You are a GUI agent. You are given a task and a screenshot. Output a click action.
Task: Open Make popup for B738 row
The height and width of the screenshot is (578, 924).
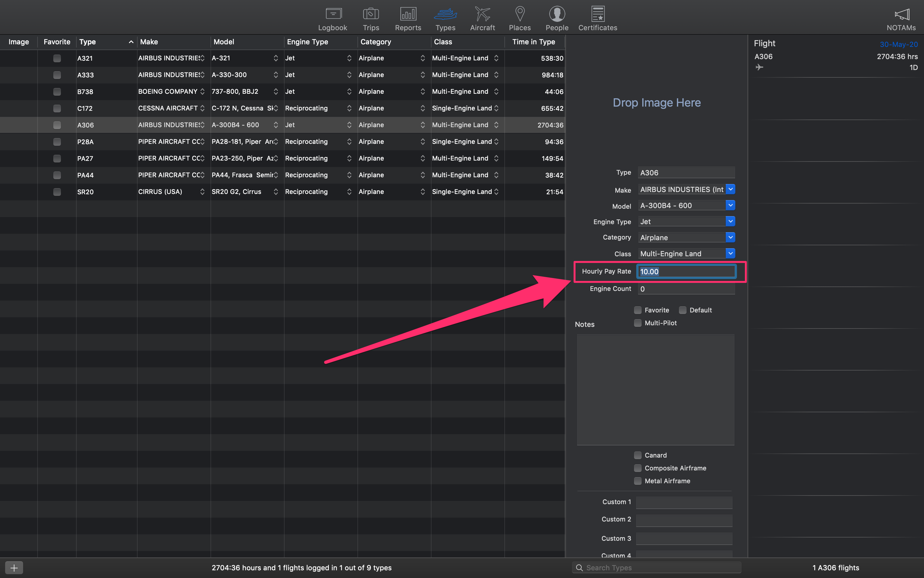click(x=202, y=92)
